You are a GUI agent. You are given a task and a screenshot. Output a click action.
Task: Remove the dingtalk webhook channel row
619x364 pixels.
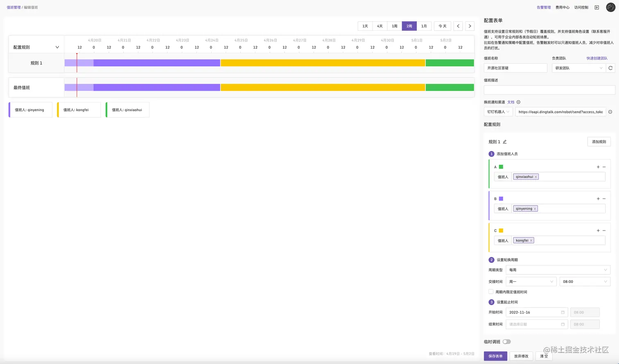point(610,112)
